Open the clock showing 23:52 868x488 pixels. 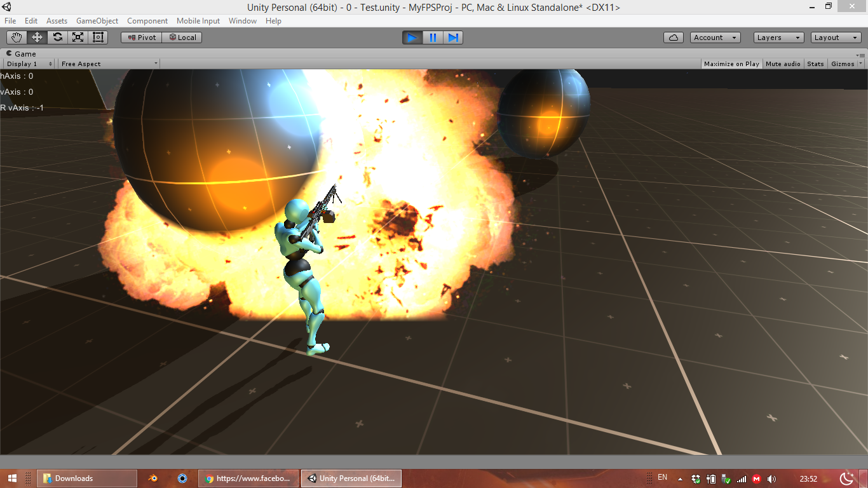(x=808, y=478)
